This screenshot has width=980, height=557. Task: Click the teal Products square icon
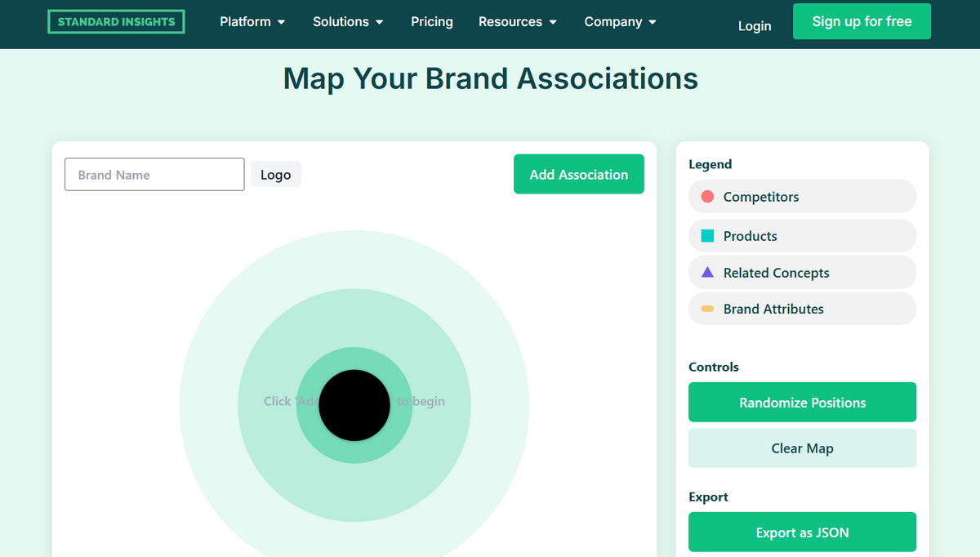[x=708, y=236]
